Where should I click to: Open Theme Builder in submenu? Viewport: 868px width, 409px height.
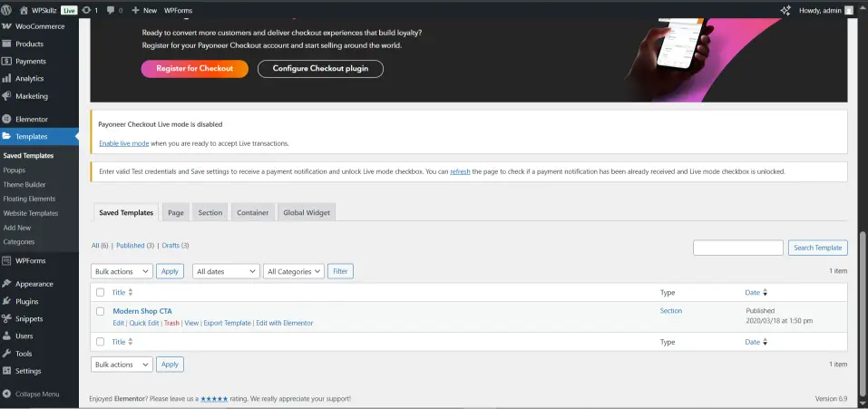[24, 184]
